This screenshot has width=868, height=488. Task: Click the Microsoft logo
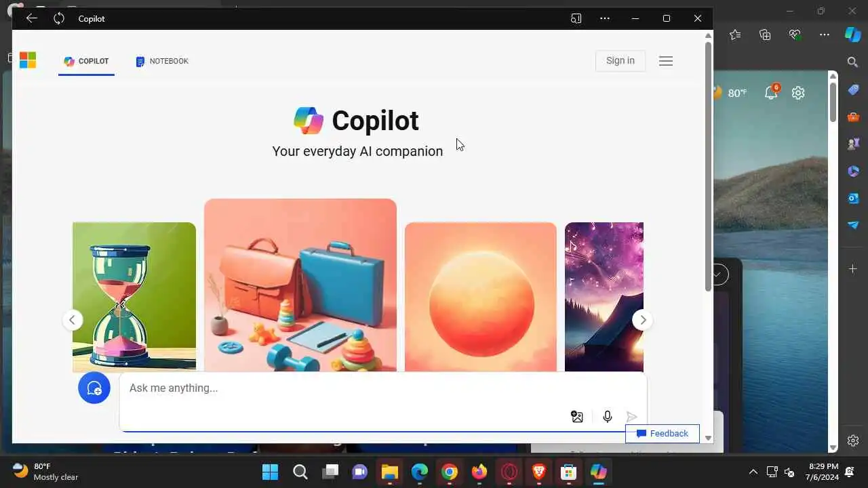(x=28, y=60)
